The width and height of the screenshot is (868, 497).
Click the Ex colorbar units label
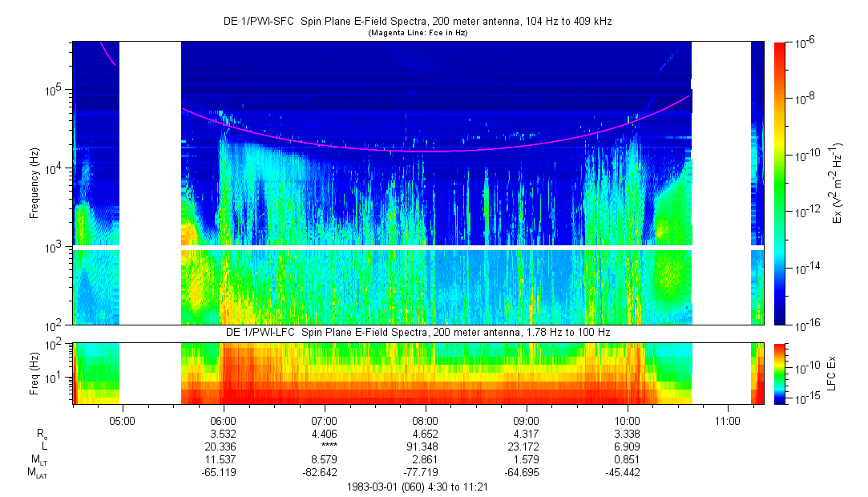(x=838, y=183)
